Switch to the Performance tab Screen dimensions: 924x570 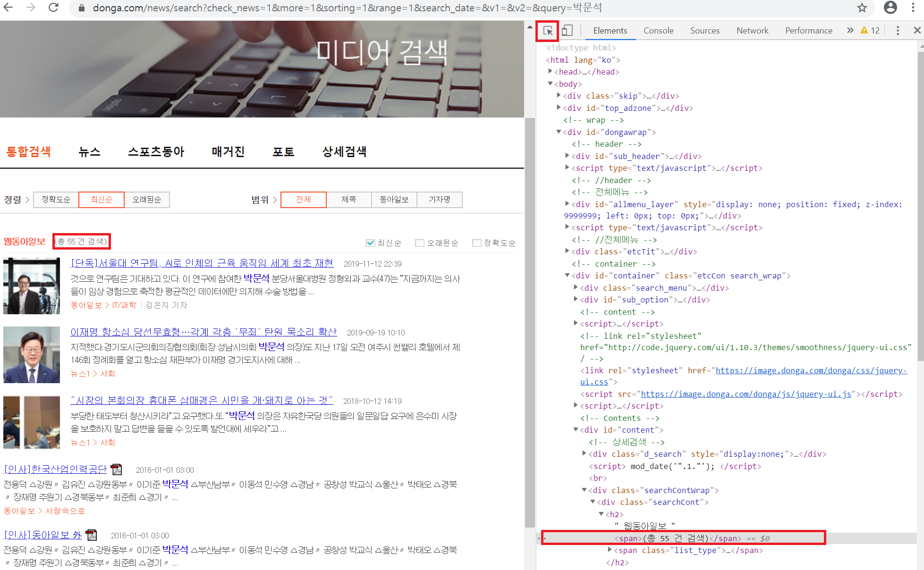pyautogui.click(x=808, y=31)
